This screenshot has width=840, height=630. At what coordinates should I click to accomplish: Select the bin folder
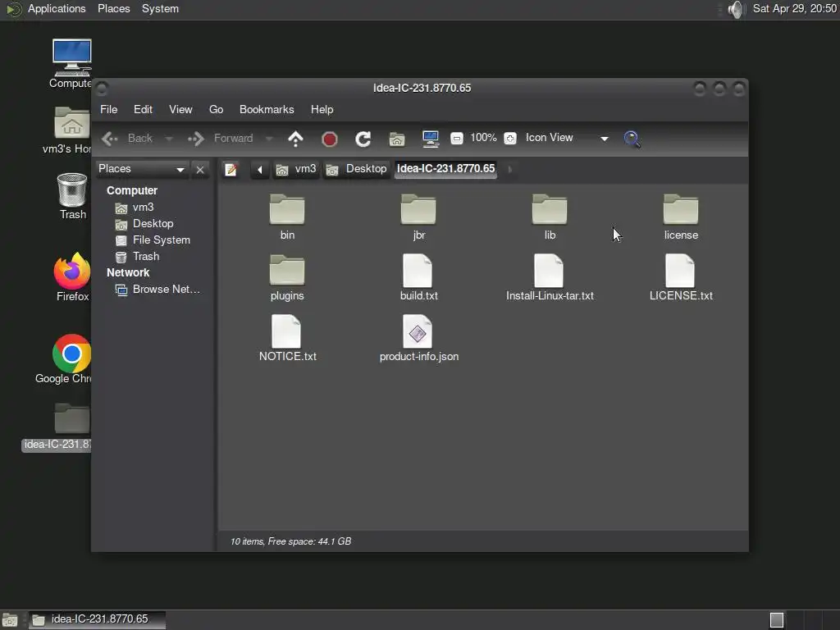tap(287, 217)
